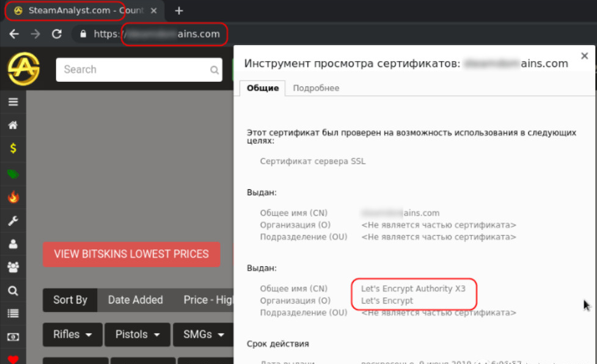
Task: Open the hamburger menu in the sidebar
Action: [13, 101]
